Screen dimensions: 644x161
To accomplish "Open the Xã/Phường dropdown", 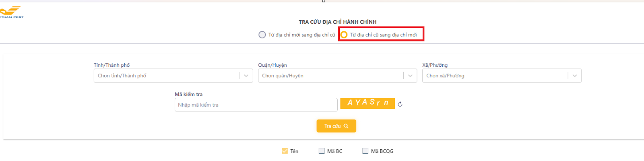I will click(495, 76).
